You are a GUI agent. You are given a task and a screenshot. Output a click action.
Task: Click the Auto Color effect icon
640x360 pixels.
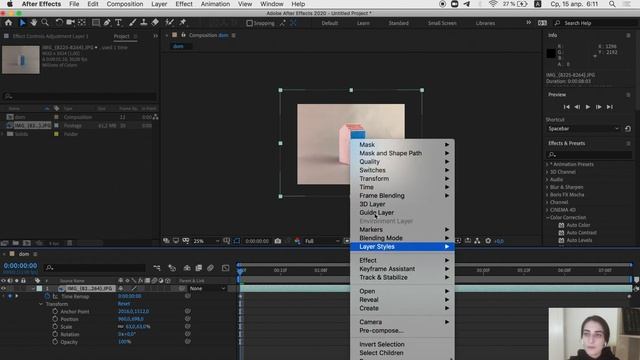tap(561, 225)
